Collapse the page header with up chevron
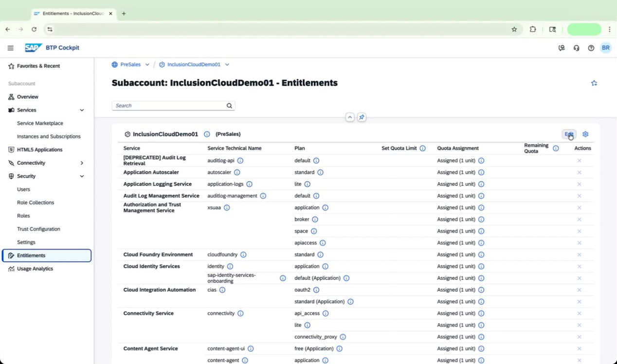Screen dimensions: 617x364 350,117
